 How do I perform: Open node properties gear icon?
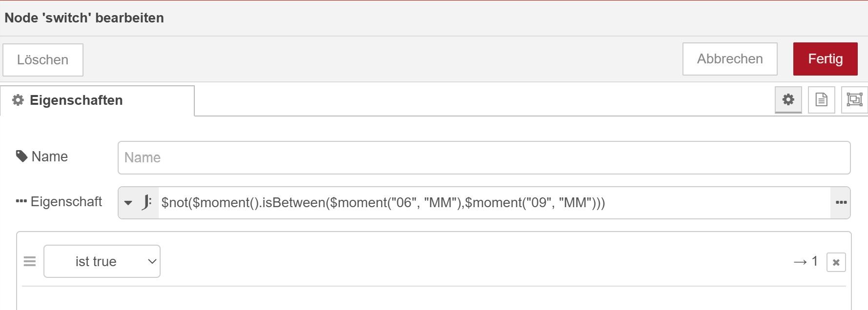click(x=788, y=100)
